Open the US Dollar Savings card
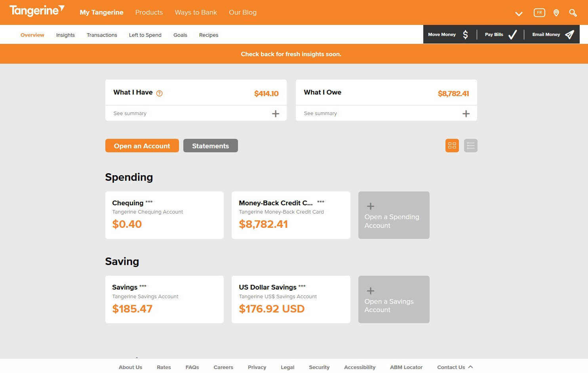 point(291,299)
